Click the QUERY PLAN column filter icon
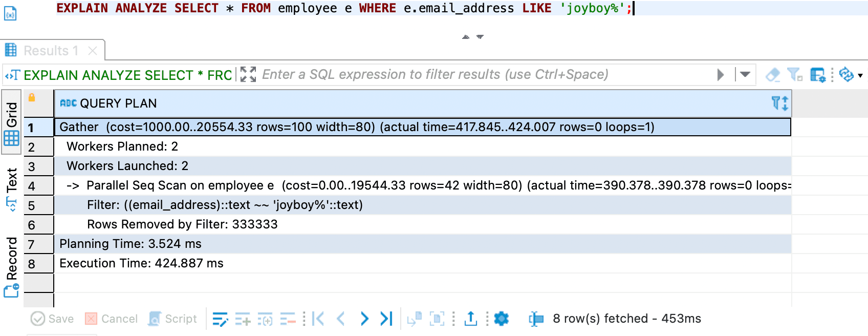Screen dimensions: 868x336 (776, 103)
